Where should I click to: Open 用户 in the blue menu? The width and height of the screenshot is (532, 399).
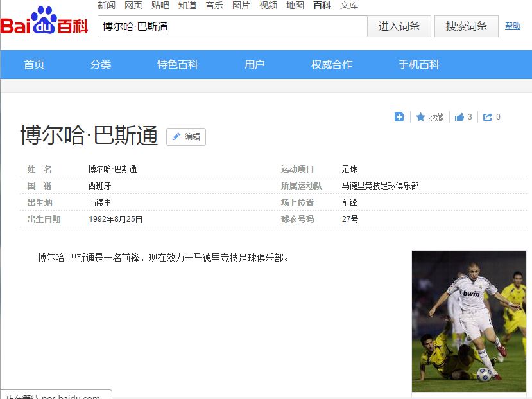(x=255, y=64)
